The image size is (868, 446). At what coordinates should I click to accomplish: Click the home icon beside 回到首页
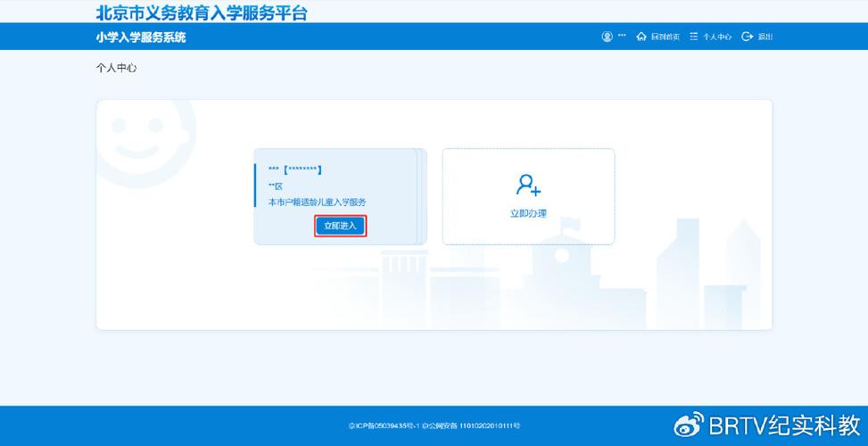tap(641, 37)
